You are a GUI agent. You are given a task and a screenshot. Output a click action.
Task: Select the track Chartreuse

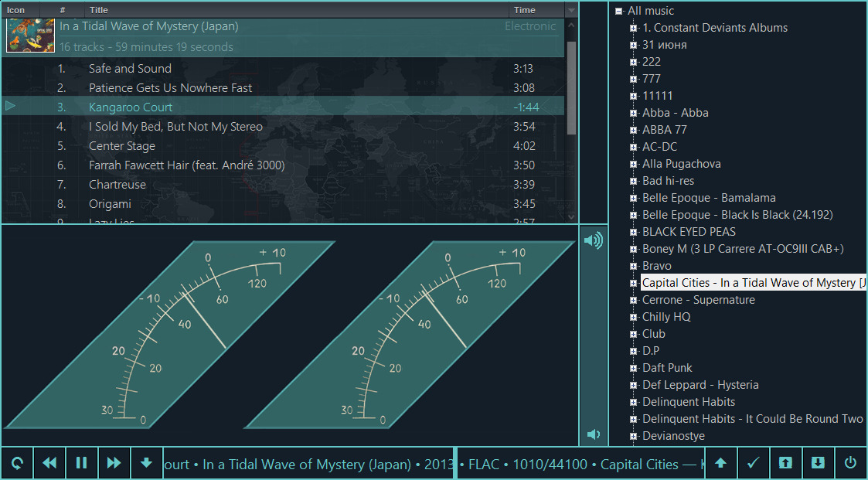(283, 185)
